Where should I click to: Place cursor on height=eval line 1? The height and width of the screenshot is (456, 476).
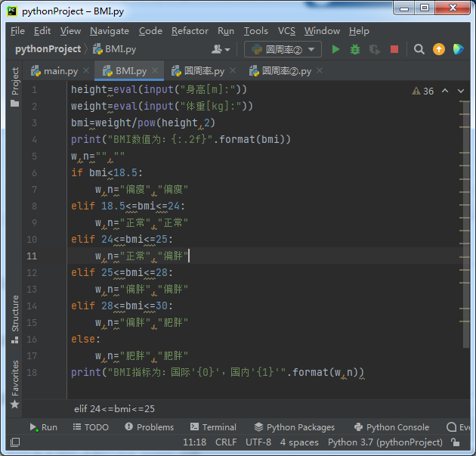pos(159,90)
